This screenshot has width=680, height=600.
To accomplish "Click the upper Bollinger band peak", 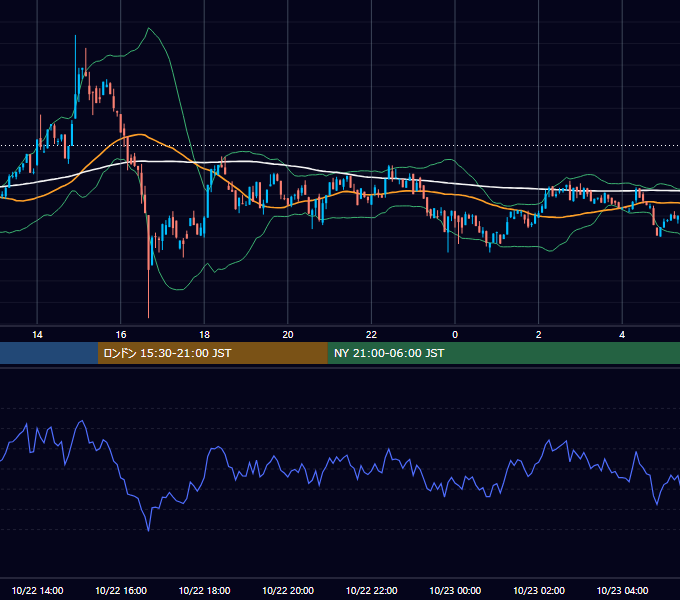I will tap(149, 29).
